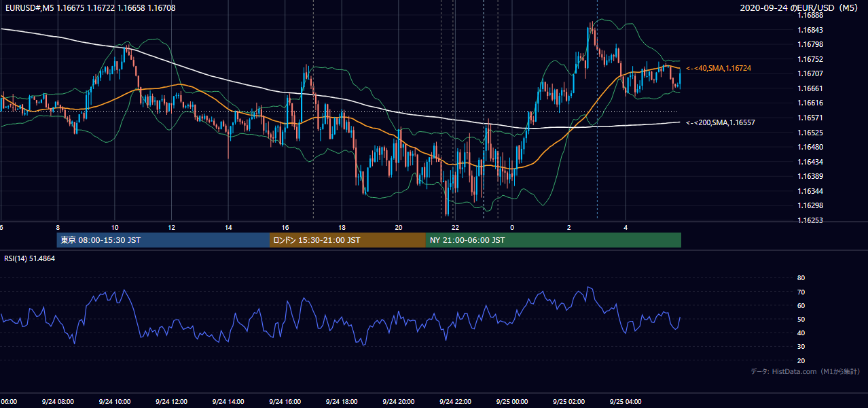Click RSI scale value 80
Image resolution: width=868 pixels, height=408 pixels.
point(801,278)
